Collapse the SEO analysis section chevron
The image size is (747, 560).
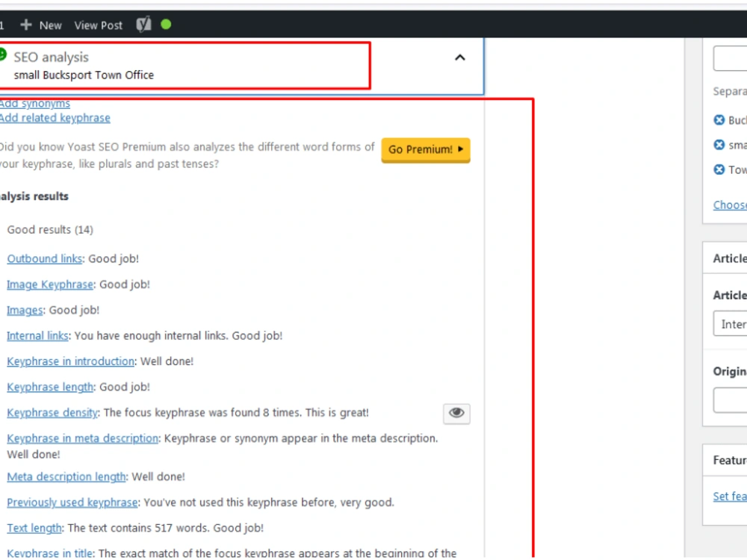[x=459, y=57]
